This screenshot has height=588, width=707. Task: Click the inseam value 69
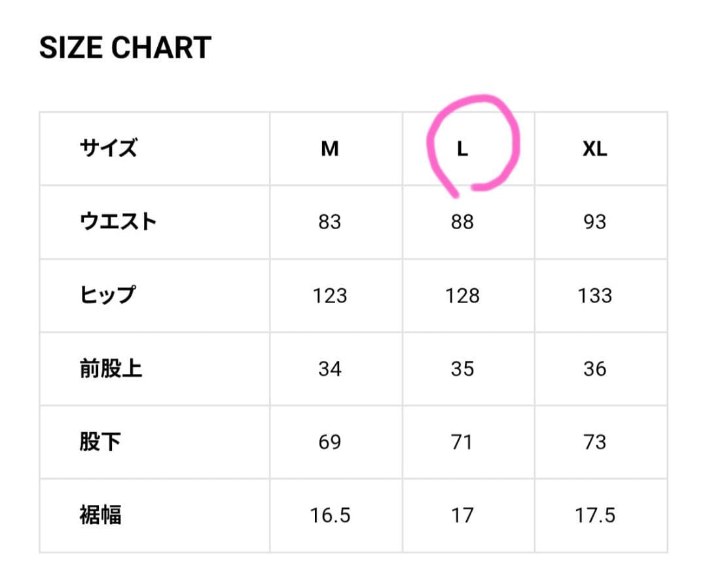click(330, 443)
